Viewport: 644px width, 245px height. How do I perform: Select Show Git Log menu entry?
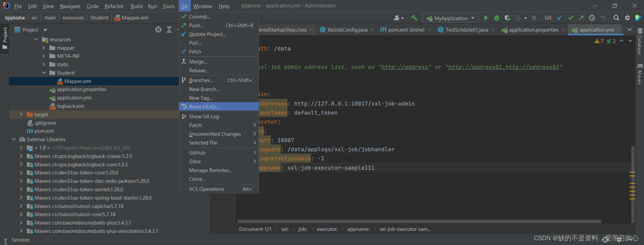click(219, 116)
